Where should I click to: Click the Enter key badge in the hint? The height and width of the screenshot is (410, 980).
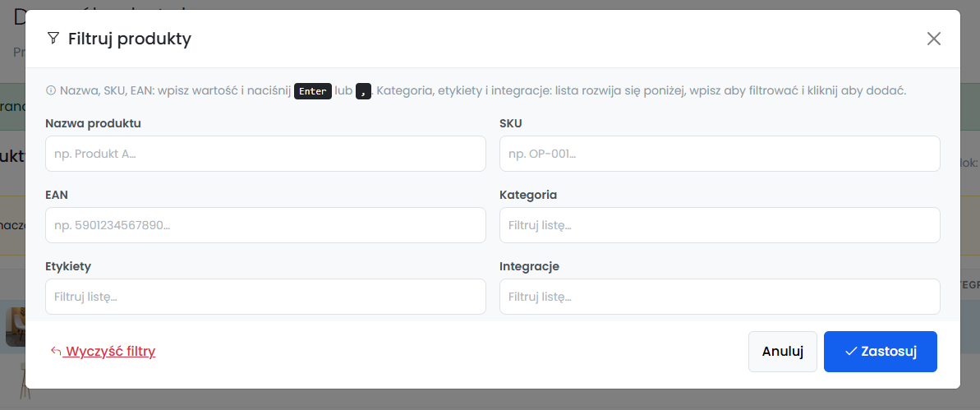click(312, 91)
